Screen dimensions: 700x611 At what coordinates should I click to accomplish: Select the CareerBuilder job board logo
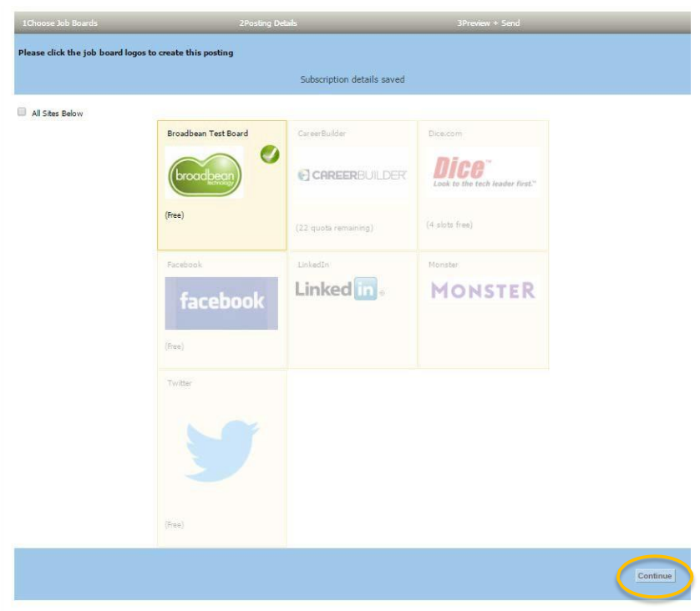353,174
